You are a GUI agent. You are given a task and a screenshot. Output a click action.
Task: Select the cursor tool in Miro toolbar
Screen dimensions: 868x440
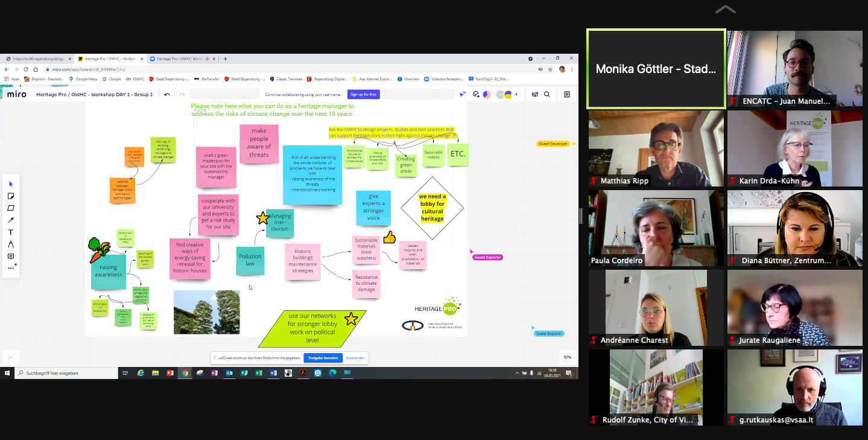click(x=10, y=184)
